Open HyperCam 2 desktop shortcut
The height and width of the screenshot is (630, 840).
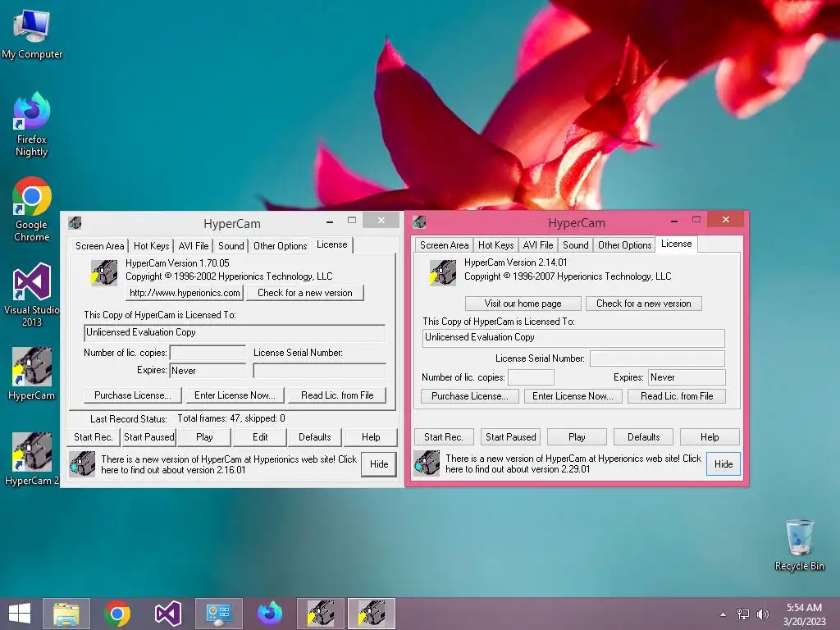pos(32,459)
